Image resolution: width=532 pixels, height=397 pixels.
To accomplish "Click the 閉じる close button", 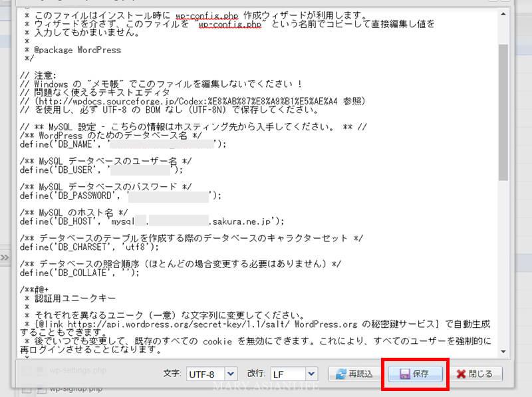I will coord(475,374).
